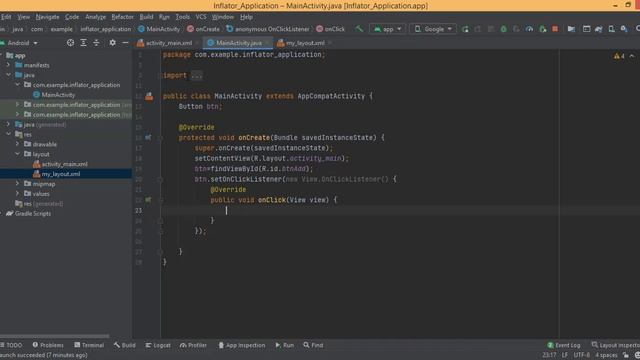640x360 pixels.
Task: Open the Analyze menu
Action: coord(95,17)
